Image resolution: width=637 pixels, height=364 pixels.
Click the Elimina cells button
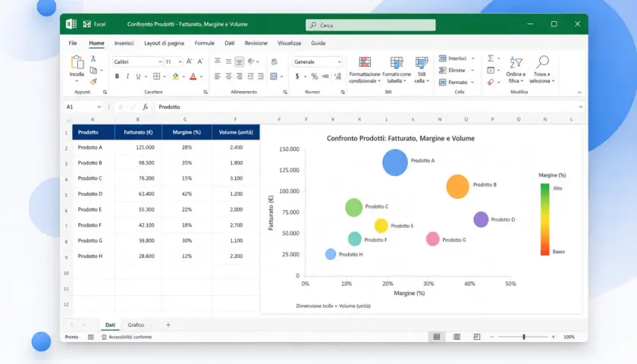coord(457,71)
